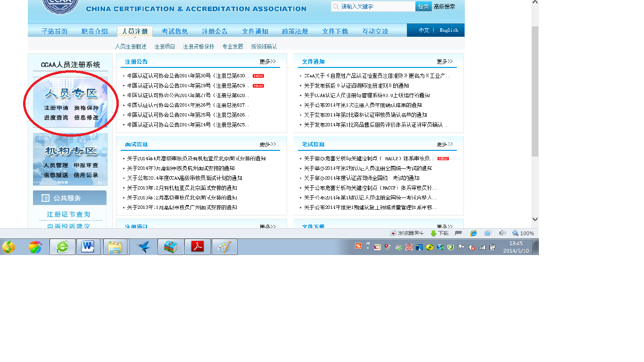644x362 pixels.
Task: Switch site language to English
Action: [x=449, y=30]
